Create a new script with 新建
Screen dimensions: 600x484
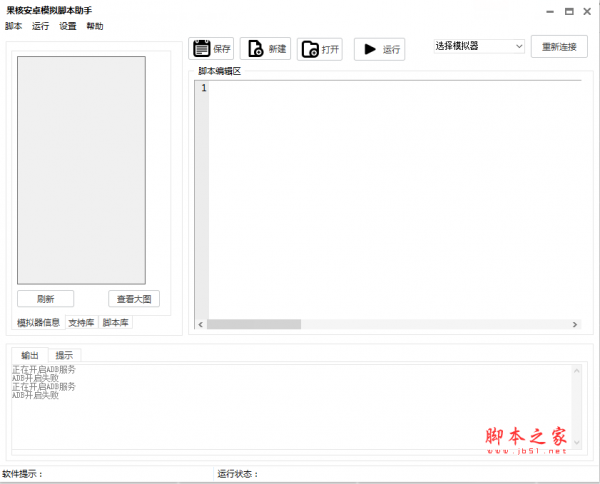tap(266, 49)
